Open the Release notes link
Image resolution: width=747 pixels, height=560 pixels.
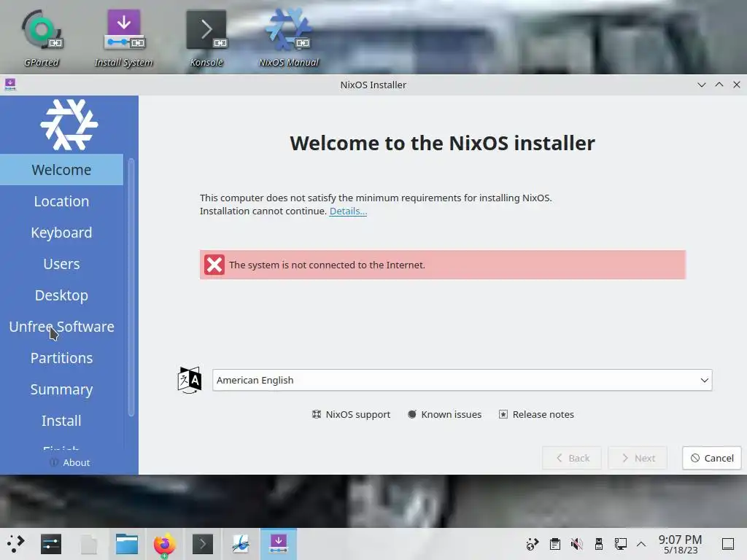tap(536, 414)
